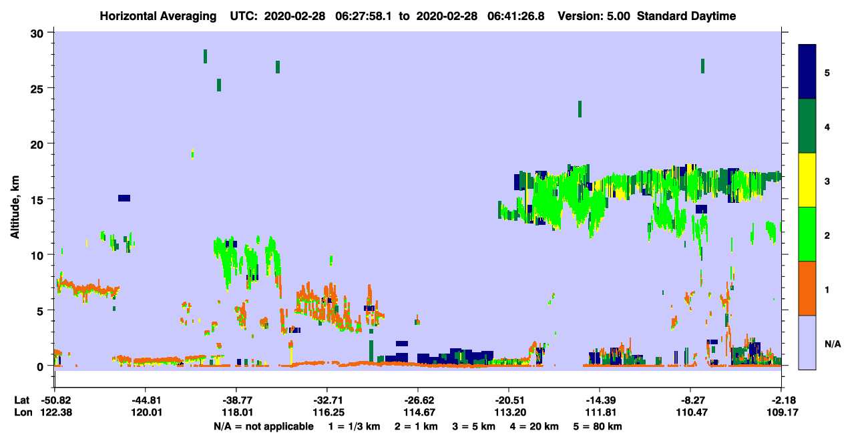Click the isolated dark blue block at 15 km altitude
This screenshot has width=868, height=445.
pyautogui.click(x=124, y=198)
